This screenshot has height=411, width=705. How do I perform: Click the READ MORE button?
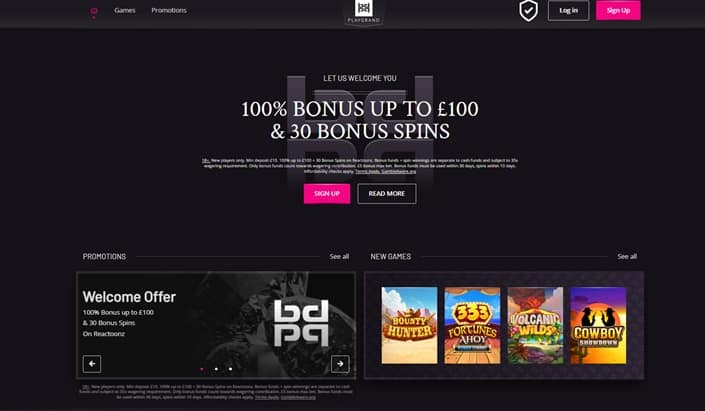(x=387, y=193)
